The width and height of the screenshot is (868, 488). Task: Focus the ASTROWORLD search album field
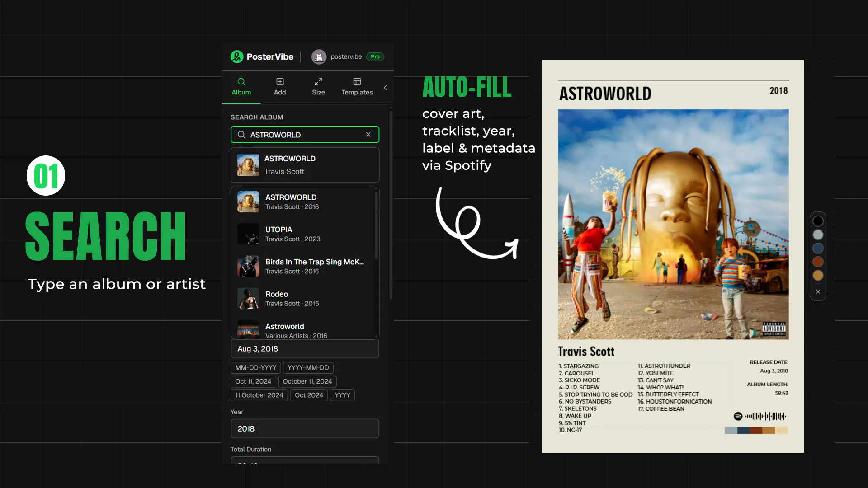point(305,135)
